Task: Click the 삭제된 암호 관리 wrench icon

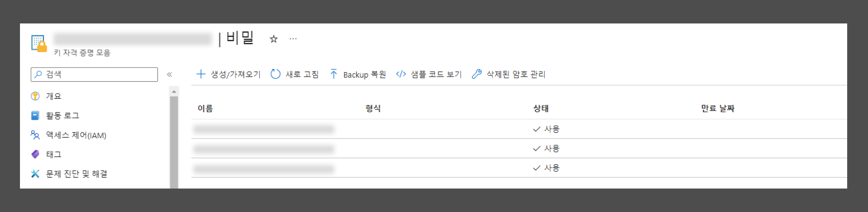Action: click(x=477, y=74)
